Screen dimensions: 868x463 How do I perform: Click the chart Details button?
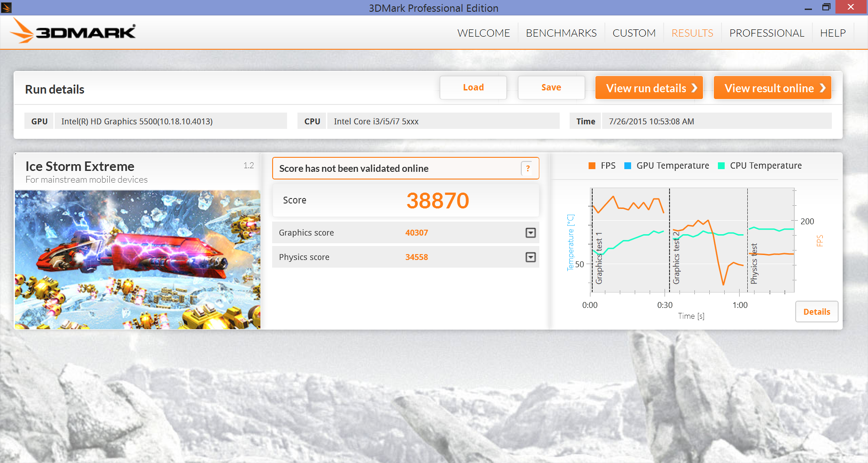pos(816,312)
